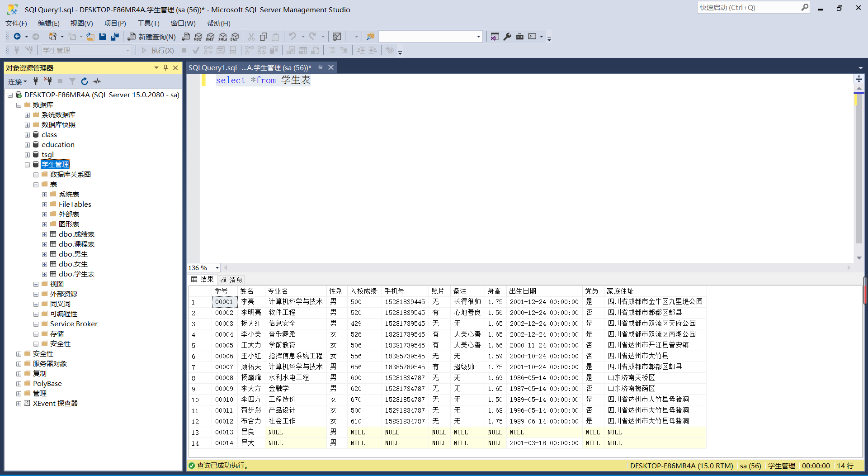Viewport: 868px width, 476px height.
Task: Click the navigate backward arrow icon
Action: 17,37
